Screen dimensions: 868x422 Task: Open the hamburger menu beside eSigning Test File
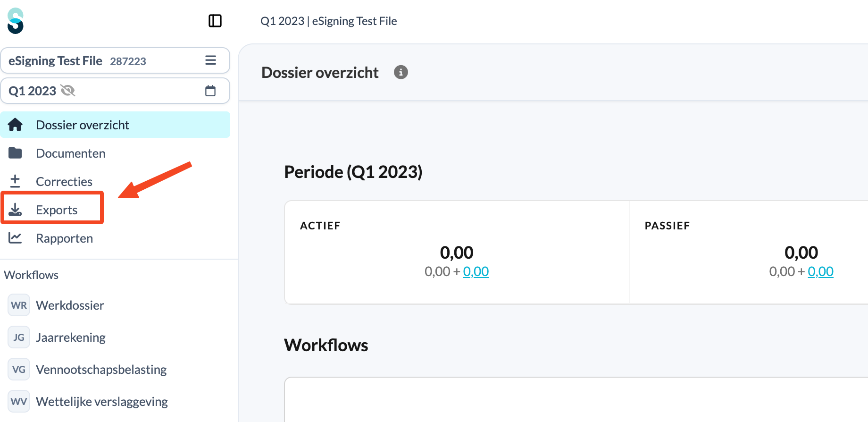point(211,60)
